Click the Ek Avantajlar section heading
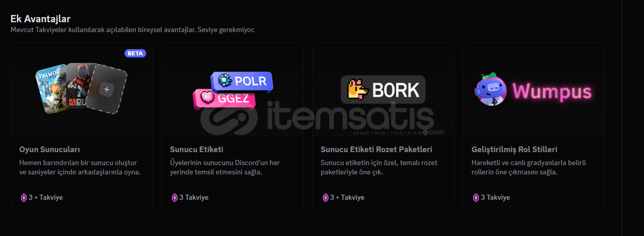Image resolution: width=644 pixels, height=236 pixels. click(x=40, y=19)
